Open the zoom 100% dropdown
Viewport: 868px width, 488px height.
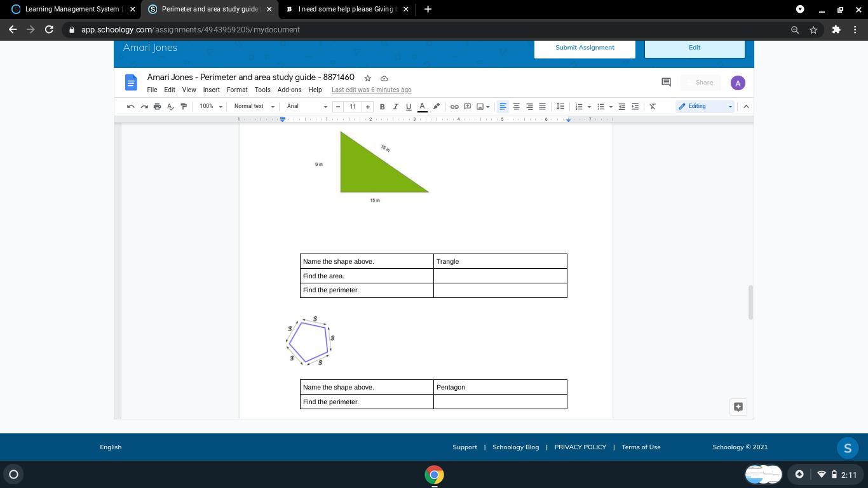click(x=211, y=107)
